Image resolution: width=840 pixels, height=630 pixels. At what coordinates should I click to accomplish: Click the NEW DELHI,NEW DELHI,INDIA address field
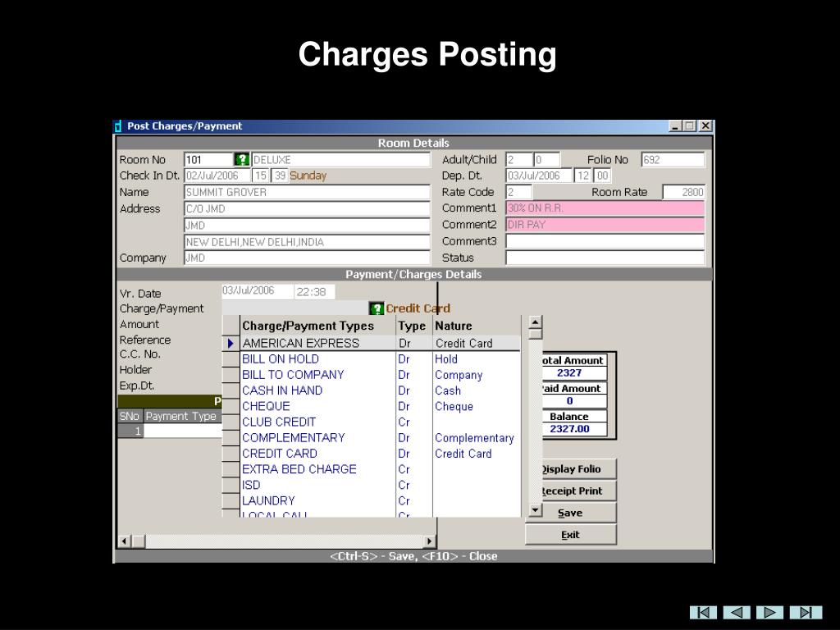[307, 242]
